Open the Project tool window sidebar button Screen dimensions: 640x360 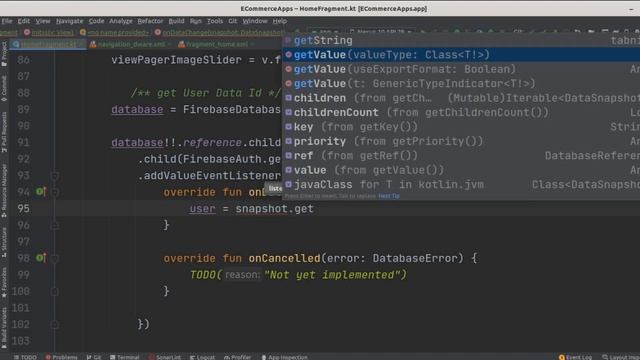pyautogui.click(x=4, y=54)
